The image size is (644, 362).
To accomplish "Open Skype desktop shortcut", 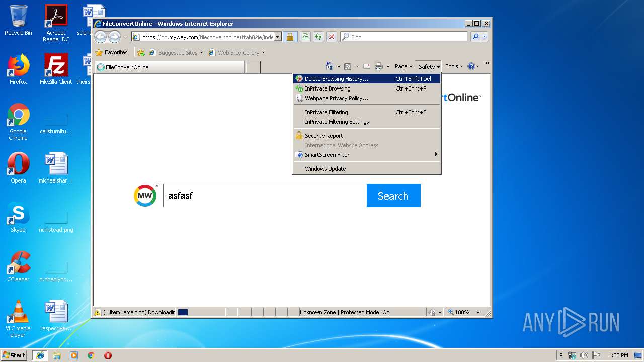I will click(18, 217).
